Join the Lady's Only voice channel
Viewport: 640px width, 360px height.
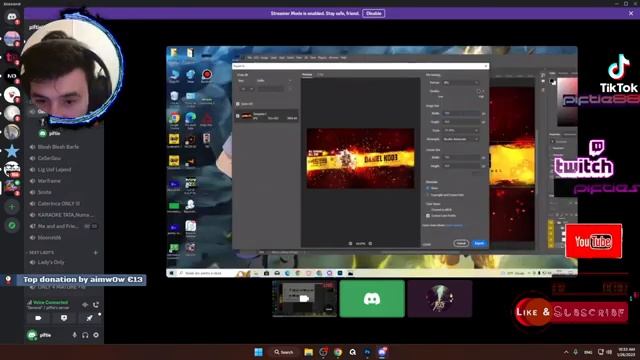pos(63,262)
